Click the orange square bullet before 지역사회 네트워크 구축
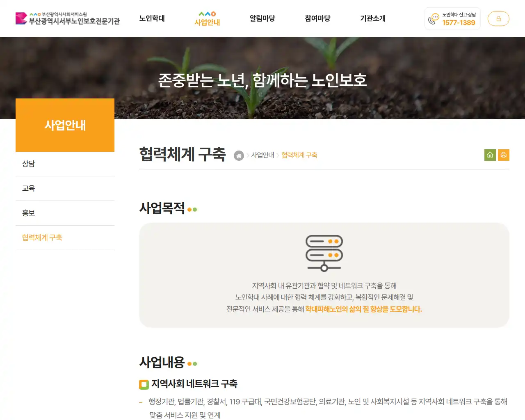 coord(143,384)
